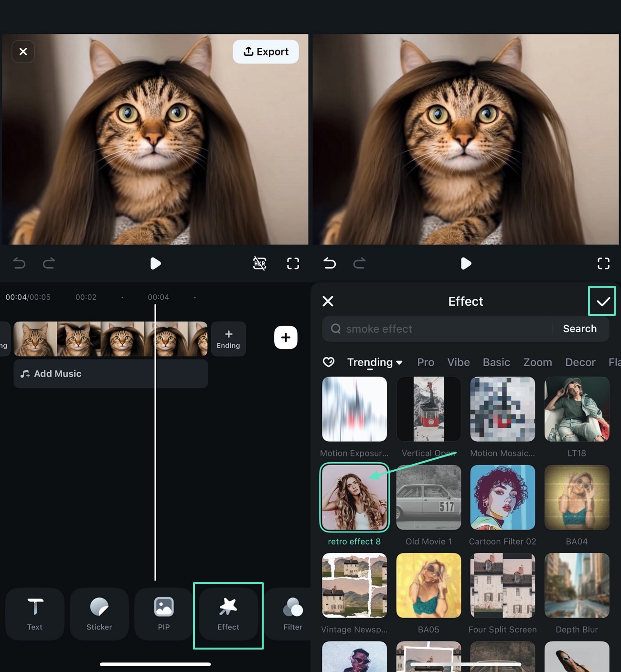Enter fullscreen in the Effect screen preview
The image size is (621, 672).
pyautogui.click(x=603, y=263)
